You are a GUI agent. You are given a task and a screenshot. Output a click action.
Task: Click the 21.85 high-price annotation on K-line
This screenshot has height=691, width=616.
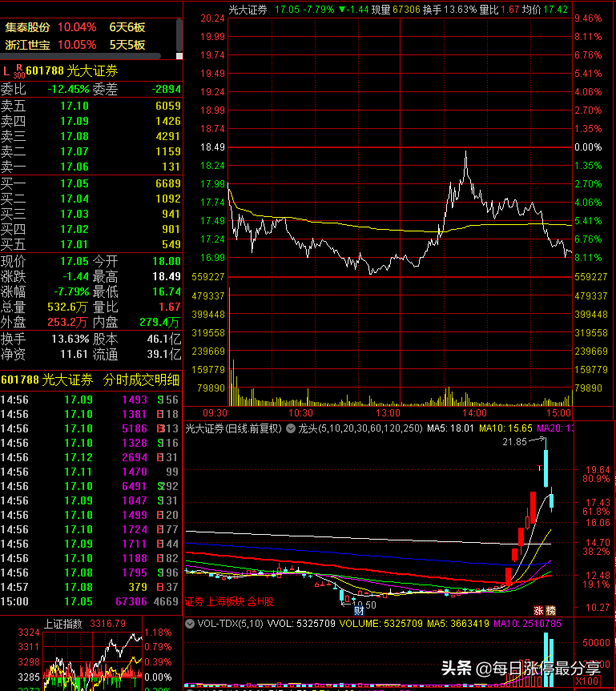[514, 442]
